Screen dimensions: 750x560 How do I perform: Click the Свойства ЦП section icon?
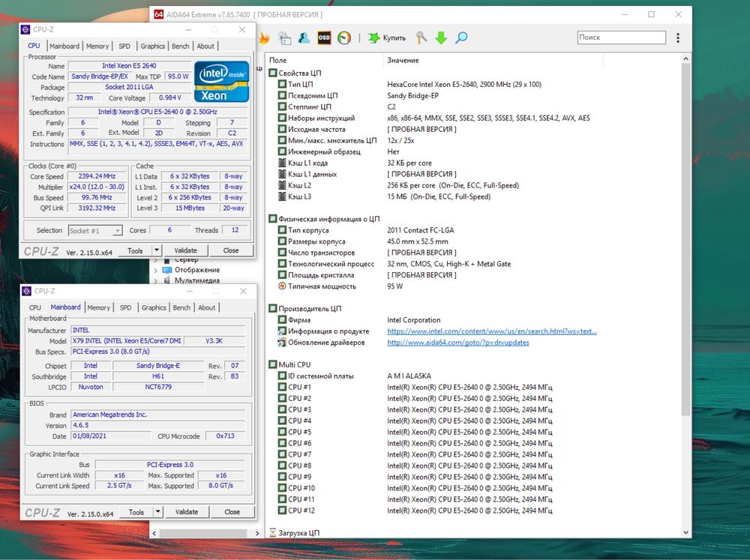point(273,73)
